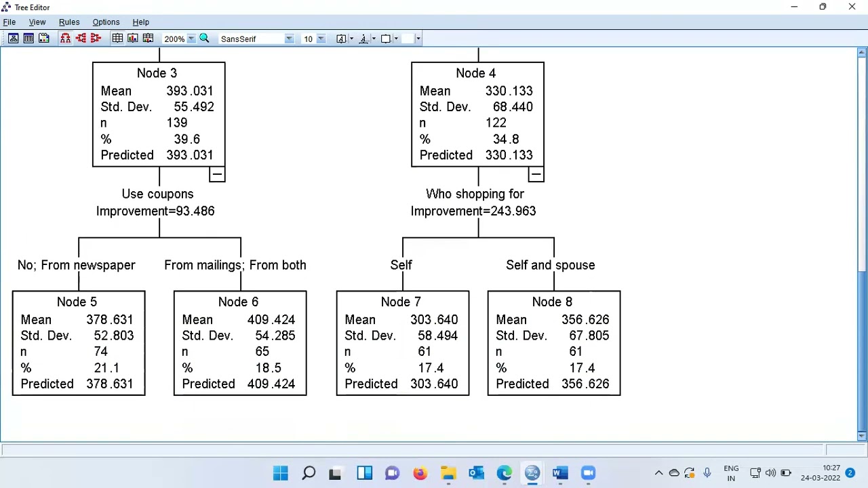Image resolution: width=868 pixels, height=488 pixels.
Task: Click the white tree background color swatch
Action: pos(408,39)
